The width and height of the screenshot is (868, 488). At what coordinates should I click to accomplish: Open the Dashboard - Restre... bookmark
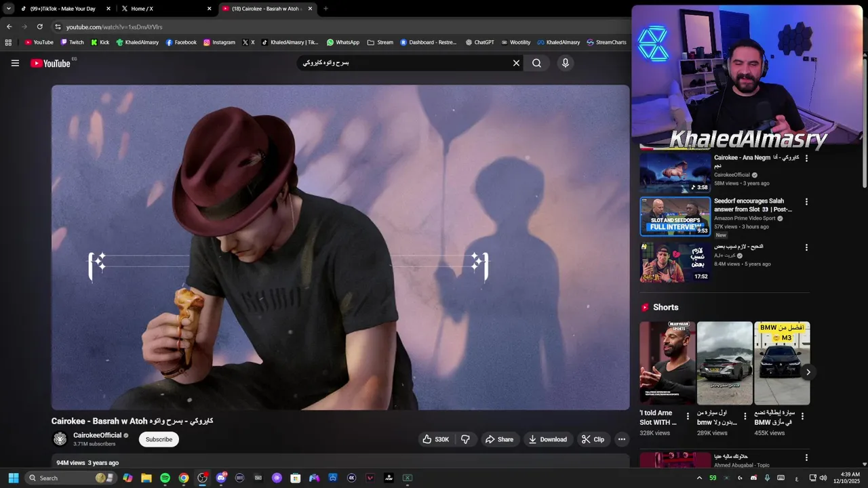[x=428, y=42]
